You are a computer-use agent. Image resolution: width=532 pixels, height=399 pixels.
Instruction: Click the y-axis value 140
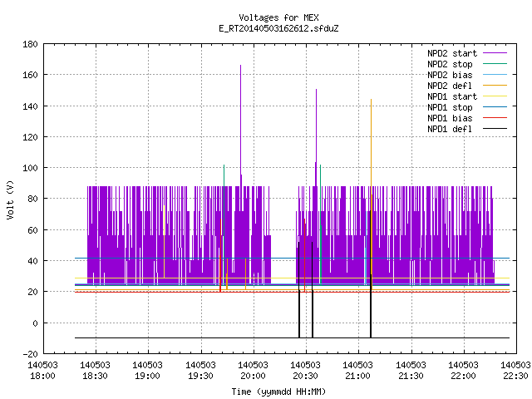click(30, 106)
